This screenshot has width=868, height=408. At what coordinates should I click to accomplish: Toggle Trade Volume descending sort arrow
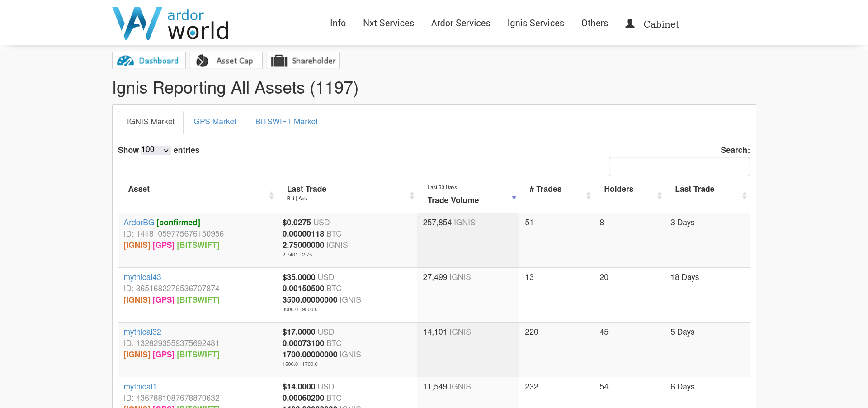[514, 198]
